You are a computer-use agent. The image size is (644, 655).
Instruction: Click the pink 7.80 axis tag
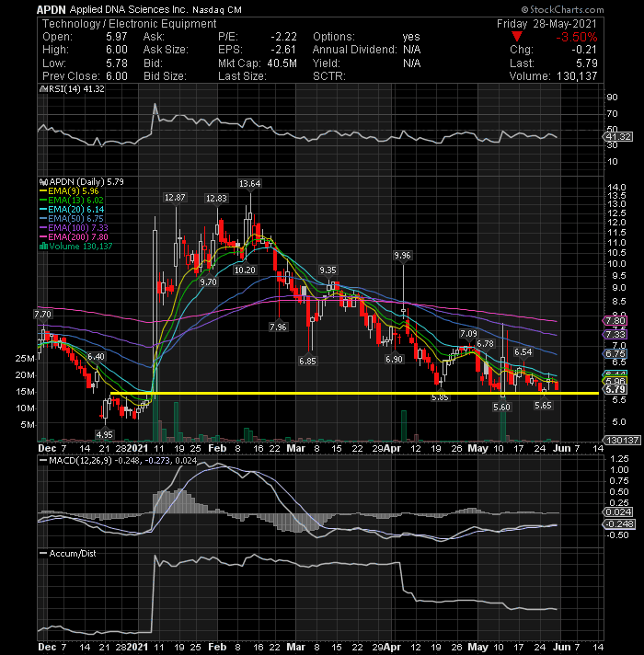[615, 321]
